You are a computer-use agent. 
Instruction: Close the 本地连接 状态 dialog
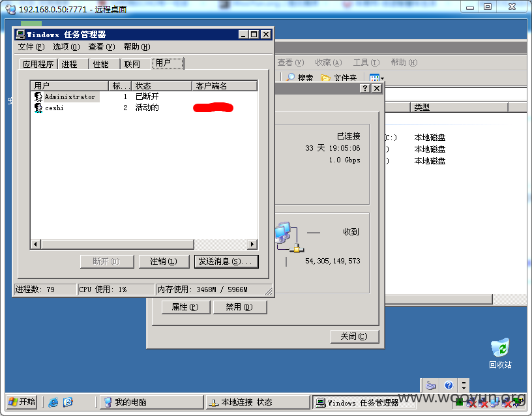coord(377,89)
